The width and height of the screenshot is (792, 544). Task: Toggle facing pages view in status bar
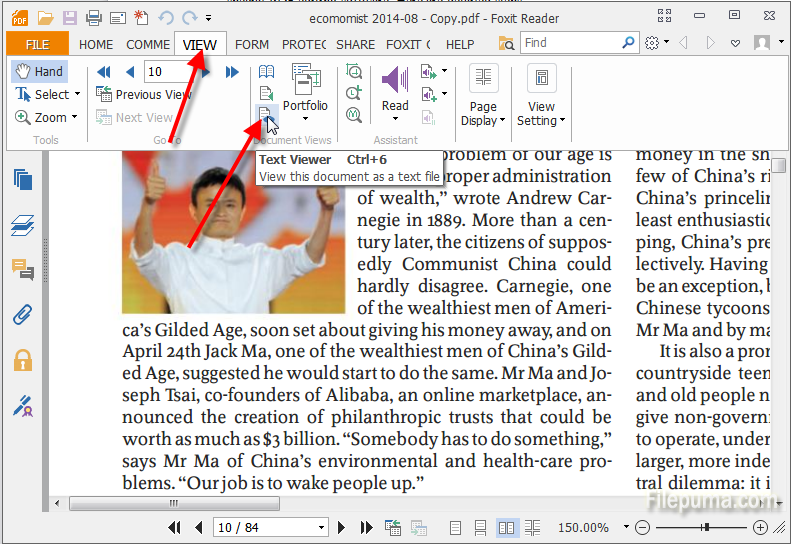coord(507,527)
